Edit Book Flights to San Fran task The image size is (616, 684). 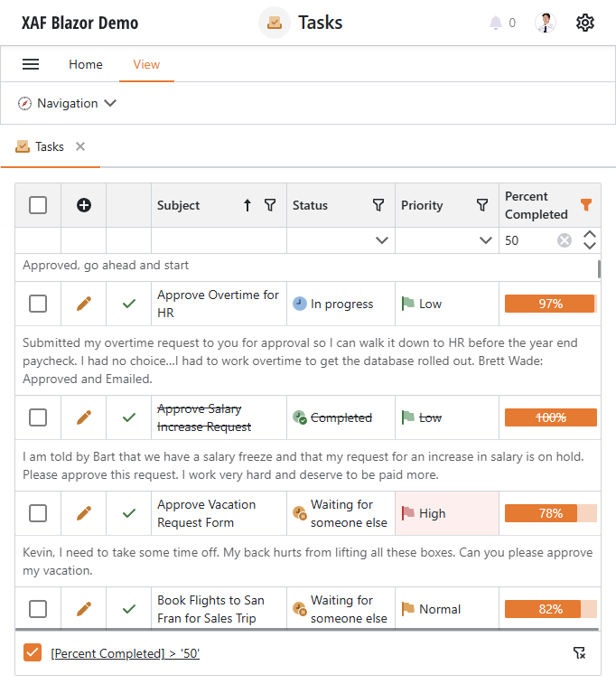84,609
